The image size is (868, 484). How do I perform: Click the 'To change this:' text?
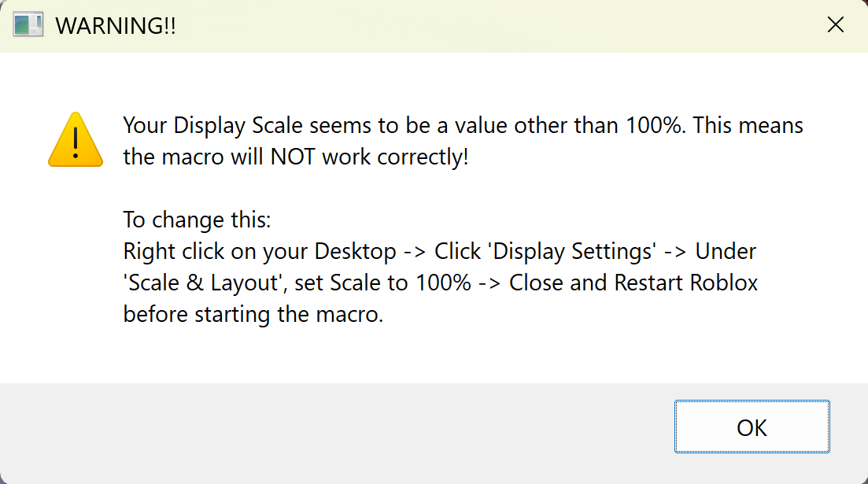click(x=197, y=220)
